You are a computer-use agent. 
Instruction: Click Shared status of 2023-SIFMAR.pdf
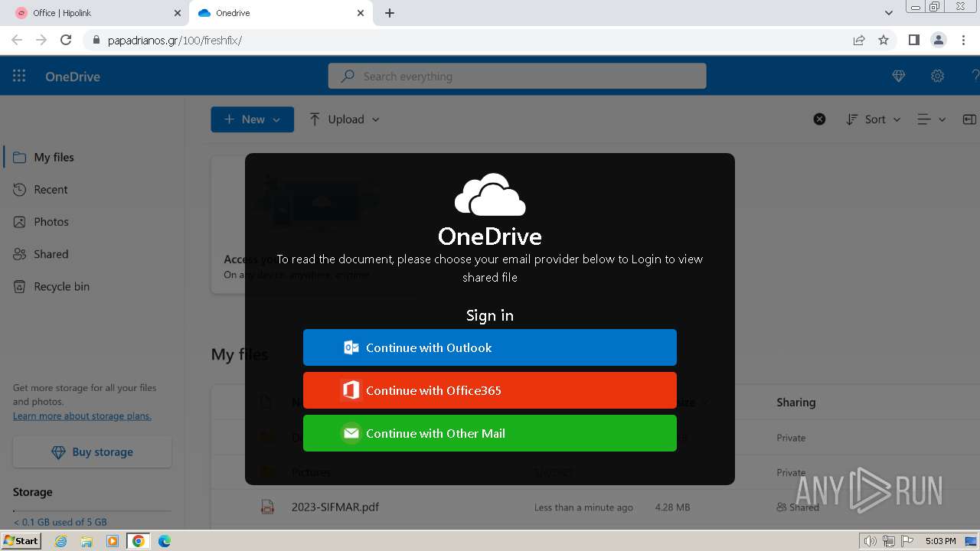tap(798, 507)
